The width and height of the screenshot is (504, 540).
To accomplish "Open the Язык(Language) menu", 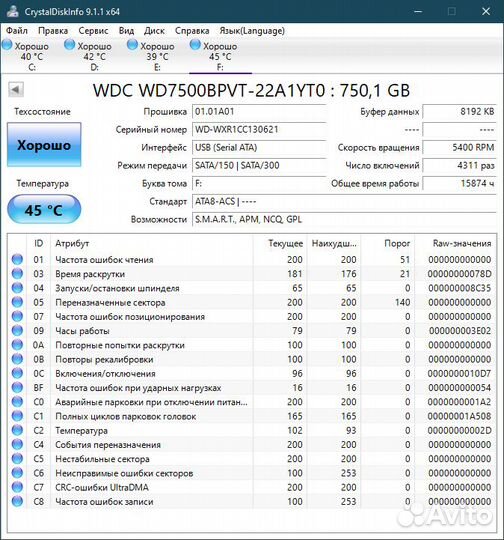I will click(252, 31).
